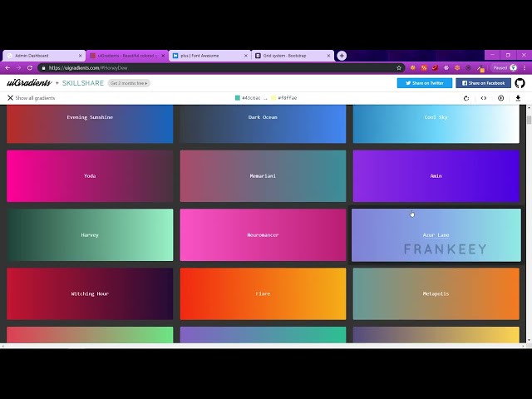Viewport: 532px width, 399px height.
Task: Select the Harvey gradient card
Action: point(90,234)
